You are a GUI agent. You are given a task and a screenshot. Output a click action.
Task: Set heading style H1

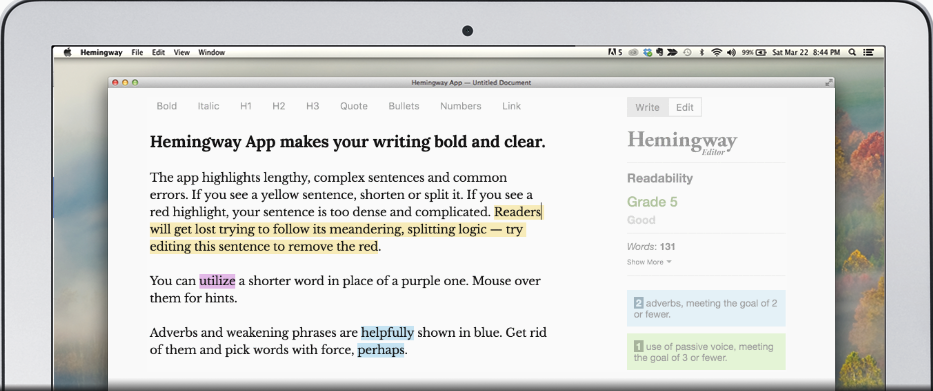click(x=246, y=106)
